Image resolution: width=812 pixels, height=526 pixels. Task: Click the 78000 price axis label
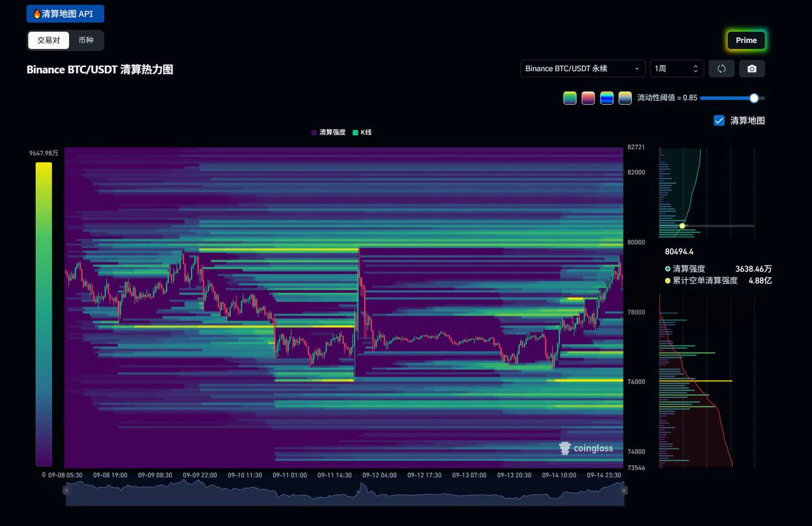pyautogui.click(x=637, y=312)
